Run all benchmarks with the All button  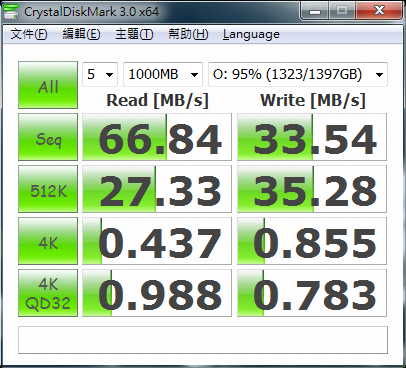point(48,85)
